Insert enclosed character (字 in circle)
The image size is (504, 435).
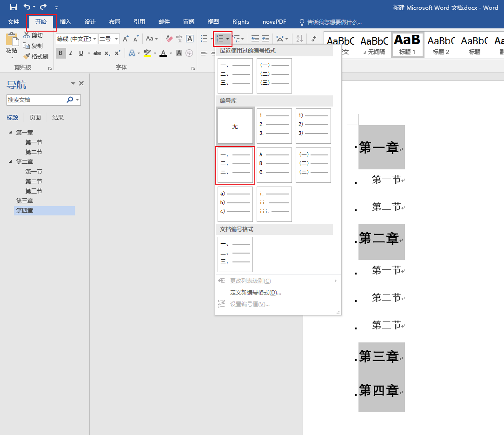click(x=189, y=53)
